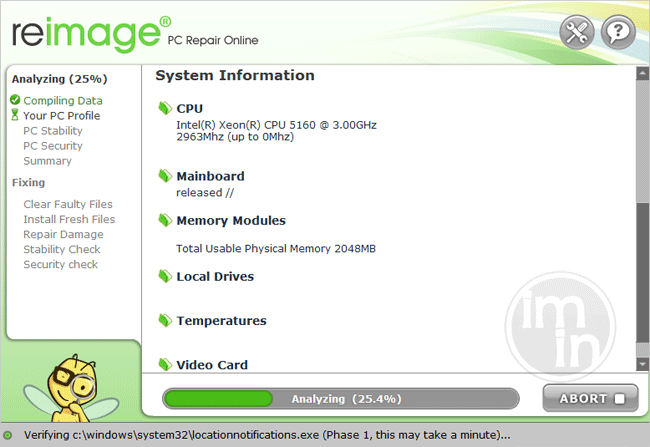Screen dimensions: 650x447
Task: Click the hourglass icon beside Your PC Profile
Action: (x=15, y=115)
